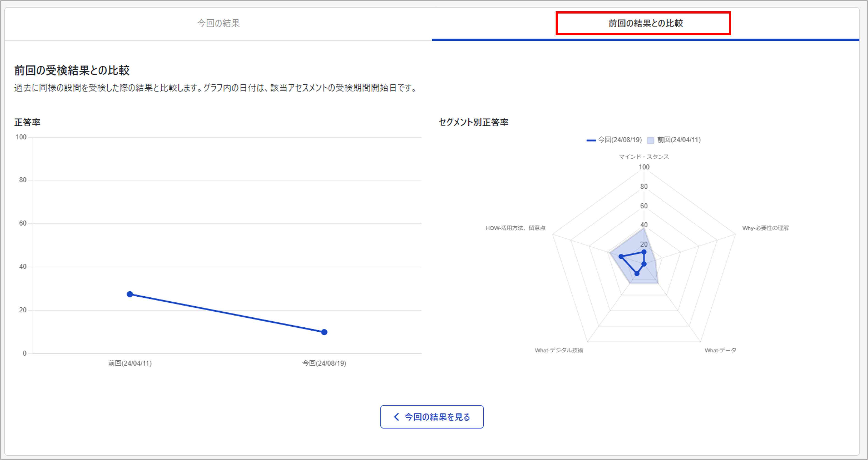Click the What-デジタル技術 axis label
Image resolution: width=868 pixels, height=460 pixels.
tap(559, 350)
